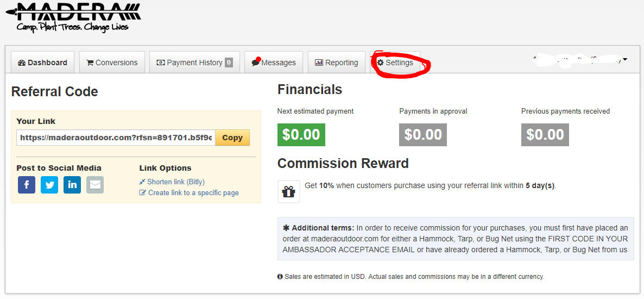Send referral link by email icon

pos(95,185)
